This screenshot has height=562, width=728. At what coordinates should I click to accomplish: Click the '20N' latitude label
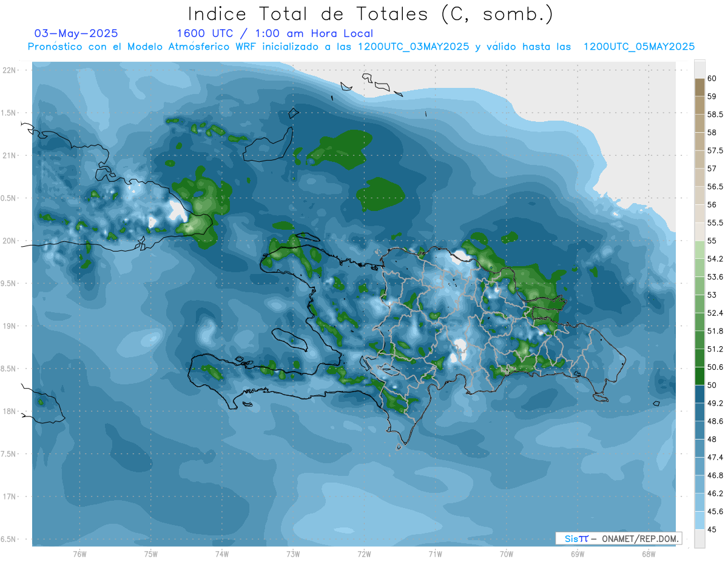[9, 241]
